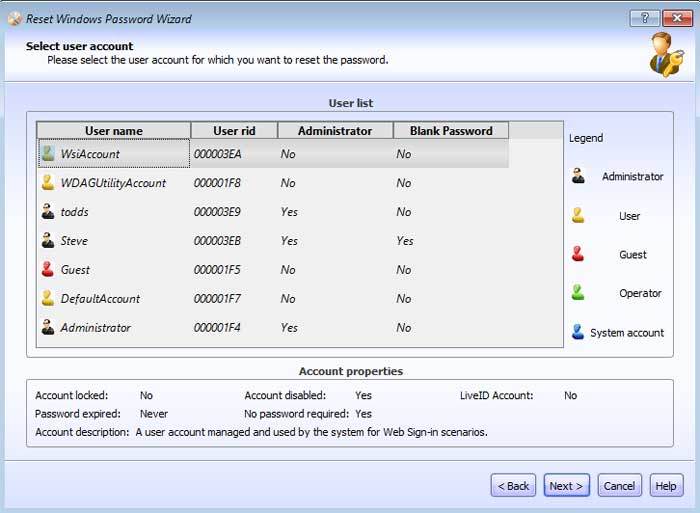This screenshot has width=700, height=513.
Task: Click Steve's Blank Password value Yes
Action: 405,241
